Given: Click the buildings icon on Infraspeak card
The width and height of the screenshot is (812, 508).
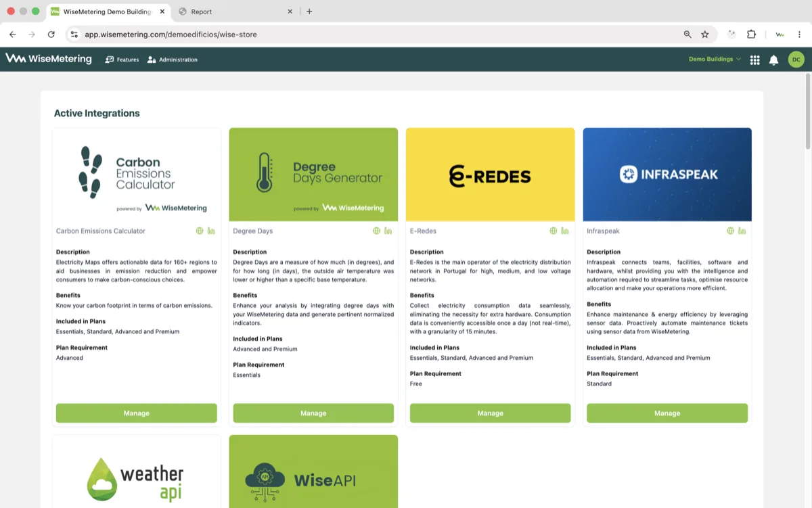Looking at the screenshot, I should tap(742, 231).
